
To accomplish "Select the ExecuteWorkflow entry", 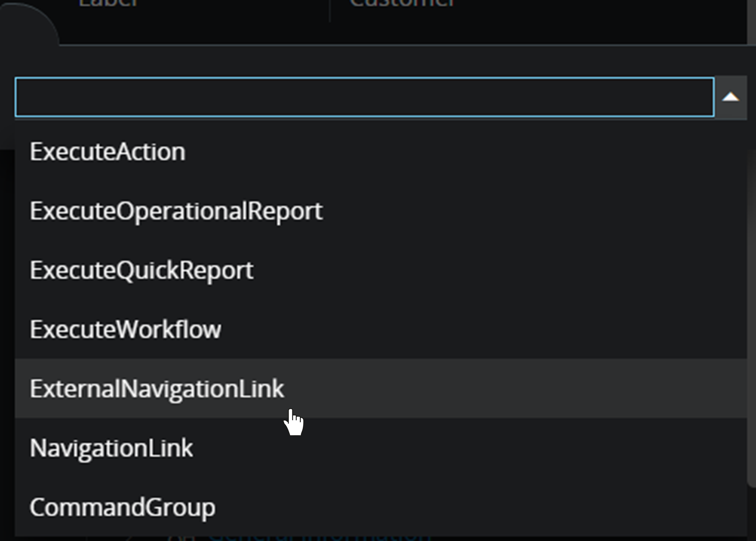I will tap(125, 330).
